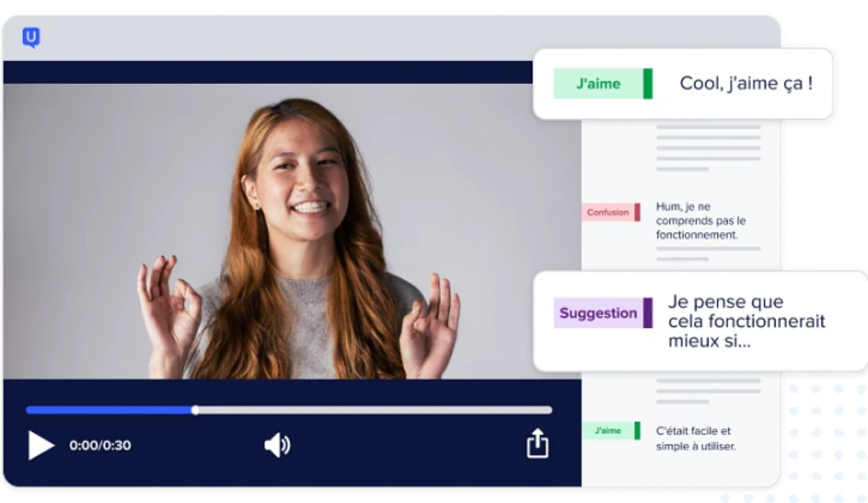Select the red Confusion tag
This screenshot has height=503, width=868.
pyautogui.click(x=608, y=212)
